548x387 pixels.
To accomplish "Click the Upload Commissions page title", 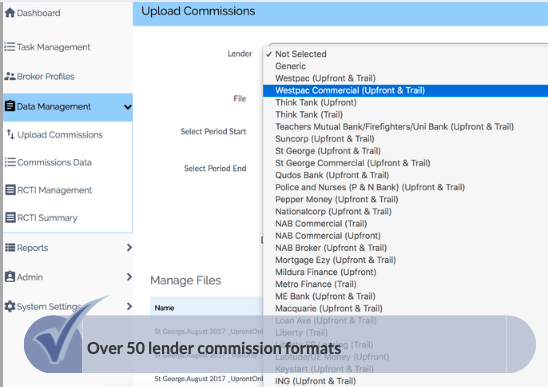I will click(198, 11).
